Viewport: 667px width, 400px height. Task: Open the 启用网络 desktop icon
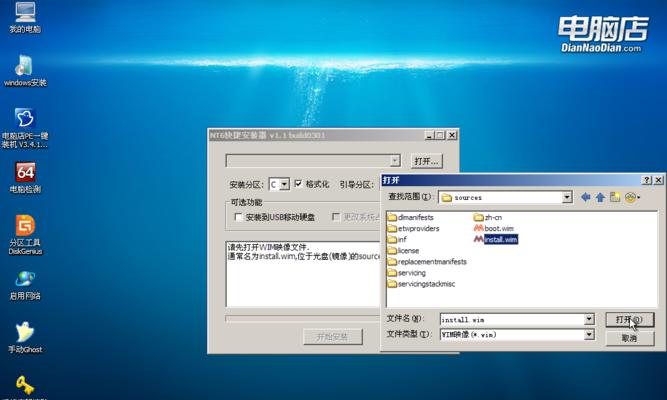[x=25, y=285]
